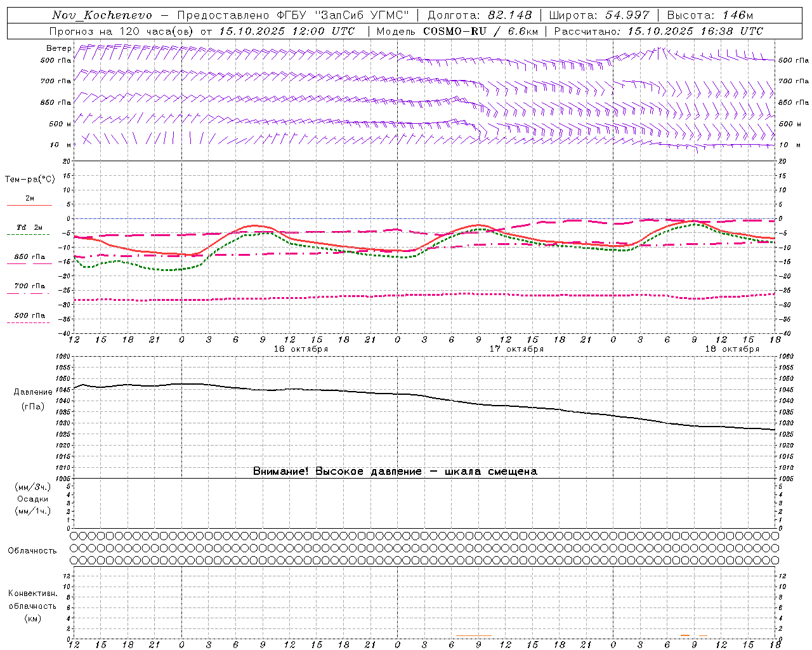Click the "Конвективн." convective cloud label
Screen dimensions: 812x650
[32, 594]
